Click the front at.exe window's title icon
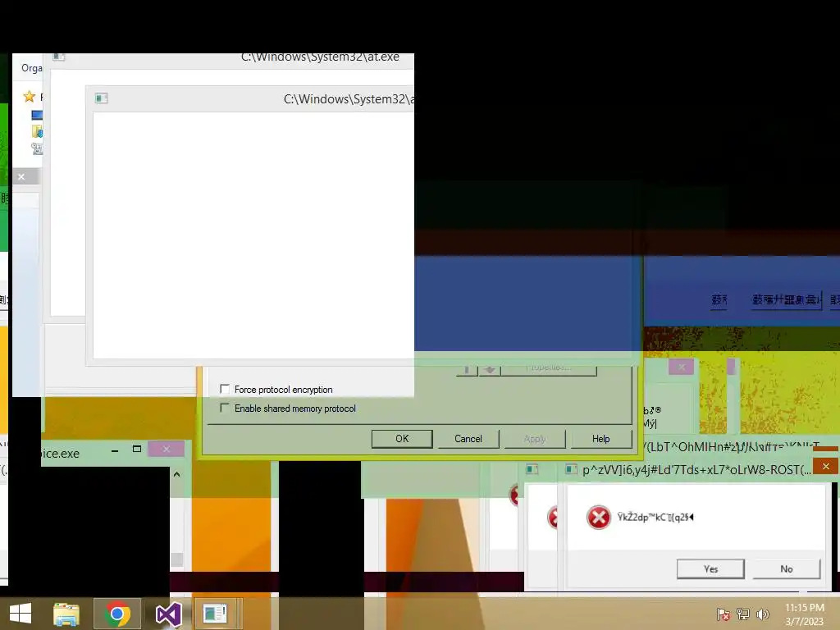Screen dimensions: 840x630 click(101, 98)
